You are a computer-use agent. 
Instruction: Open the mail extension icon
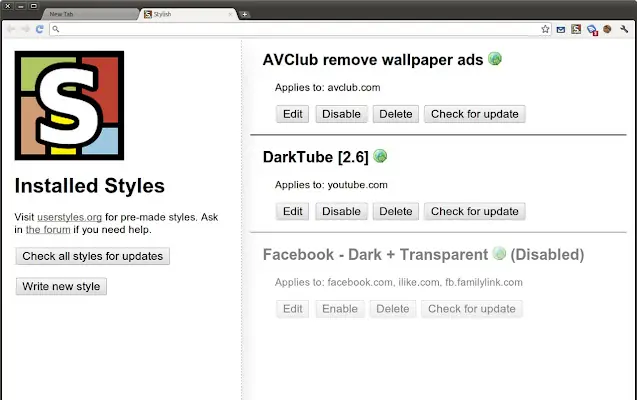point(561,29)
